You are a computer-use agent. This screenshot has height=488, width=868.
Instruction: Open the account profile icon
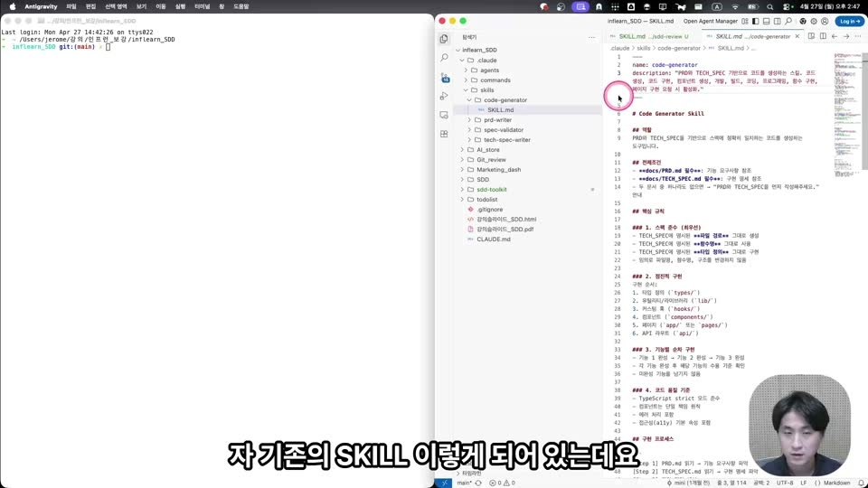click(x=825, y=21)
